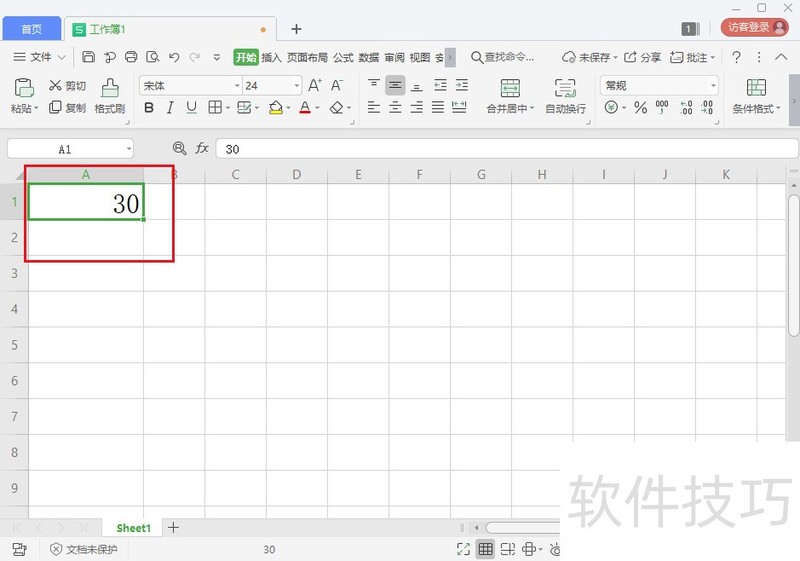800x561 pixels.
Task: Toggle Auto Wrap Text button
Action: (565, 96)
